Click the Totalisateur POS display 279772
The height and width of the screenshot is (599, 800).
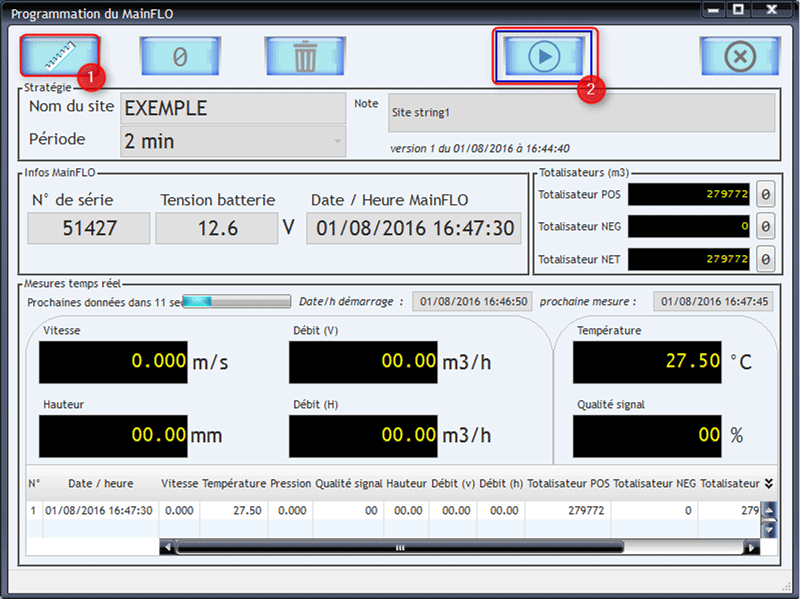click(689, 194)
